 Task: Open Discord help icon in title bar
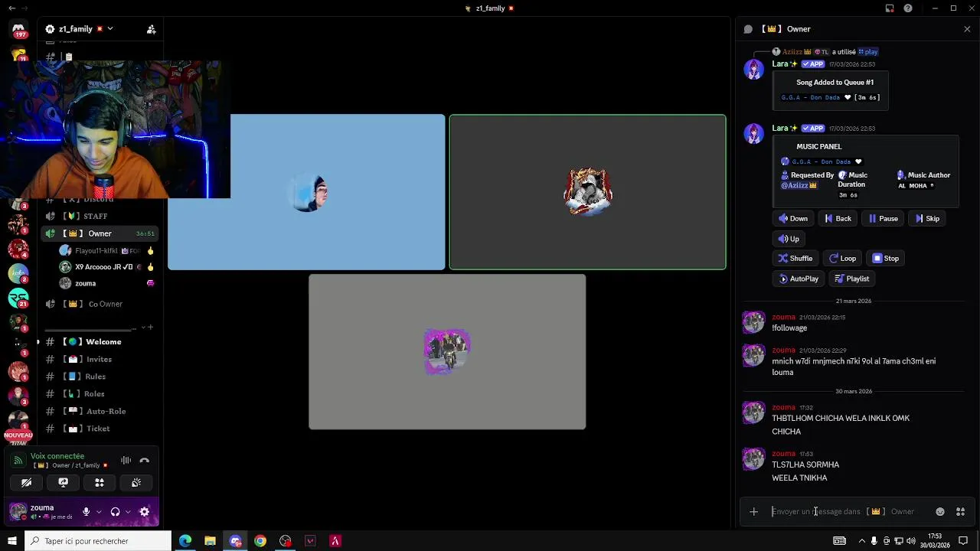pos(908,8)
